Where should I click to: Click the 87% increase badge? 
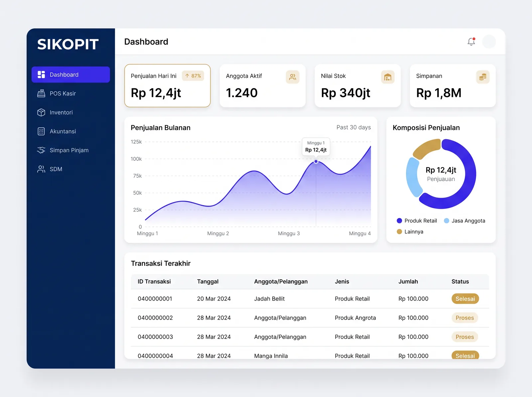[193, 76]
